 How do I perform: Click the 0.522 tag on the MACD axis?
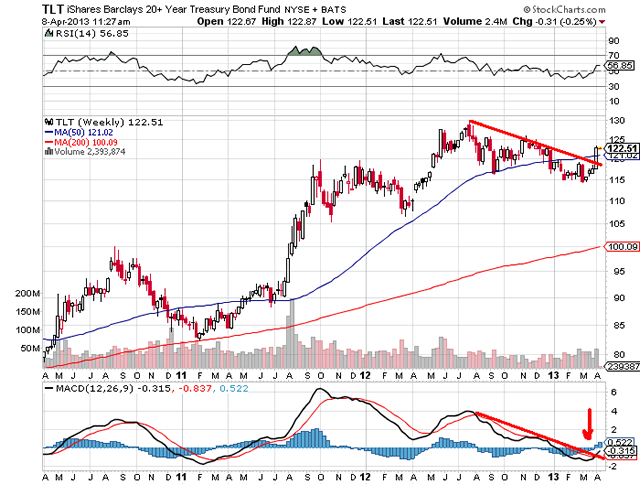pos(621,442)
